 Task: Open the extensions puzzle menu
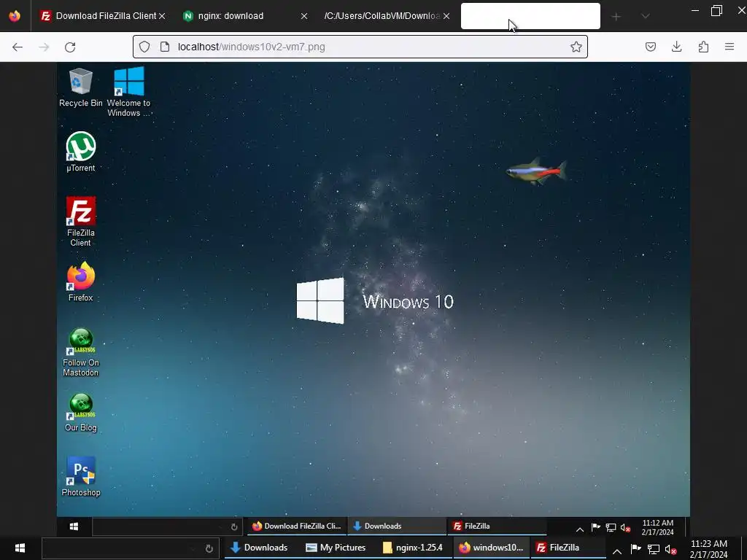(x=703, y=47)
